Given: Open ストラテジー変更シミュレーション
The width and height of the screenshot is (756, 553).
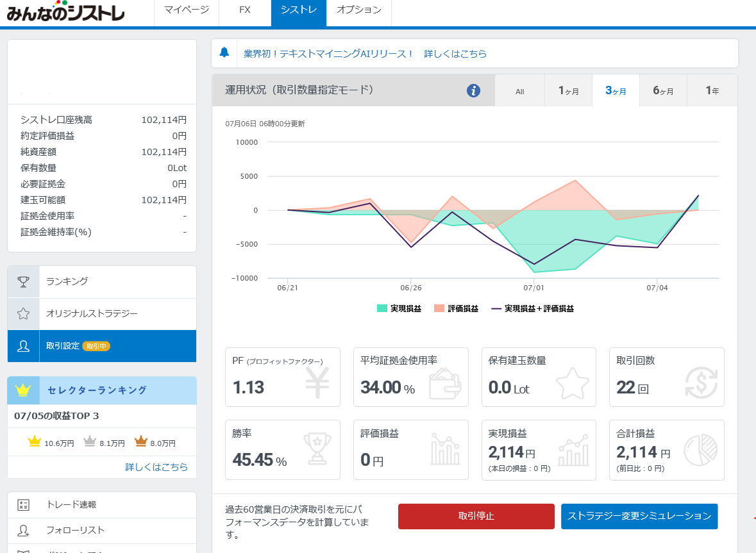Looking at the screenshot, I should coord(639,516).
